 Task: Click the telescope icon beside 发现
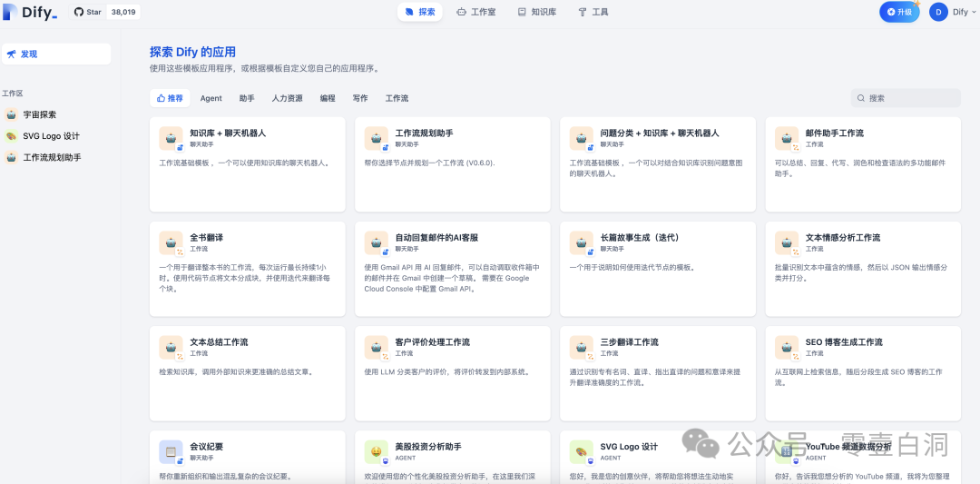[x=11, y=54]
